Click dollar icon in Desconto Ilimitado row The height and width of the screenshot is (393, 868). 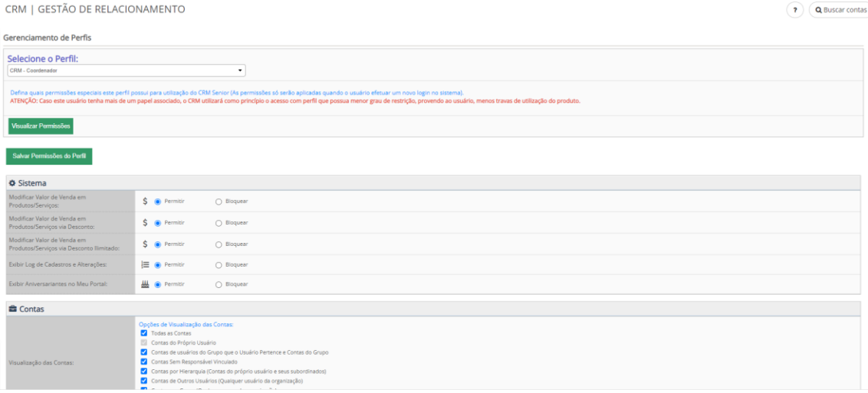[x=145, y=244]
